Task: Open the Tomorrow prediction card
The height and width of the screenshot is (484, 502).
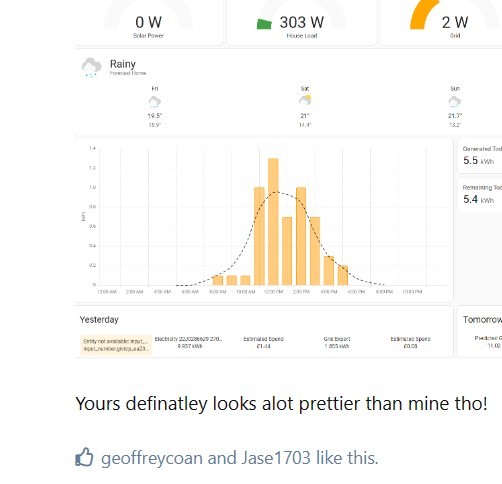Action: (480, 332)
